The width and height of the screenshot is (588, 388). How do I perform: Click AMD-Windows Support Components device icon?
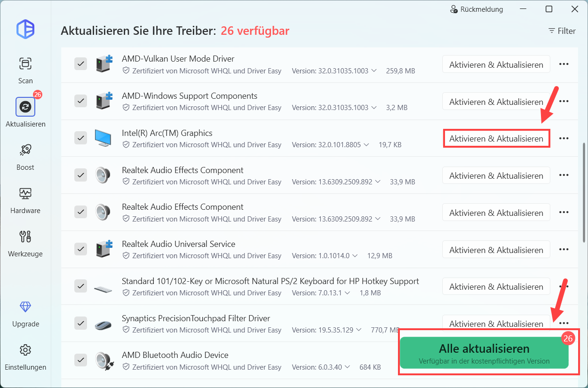[104, 101]
